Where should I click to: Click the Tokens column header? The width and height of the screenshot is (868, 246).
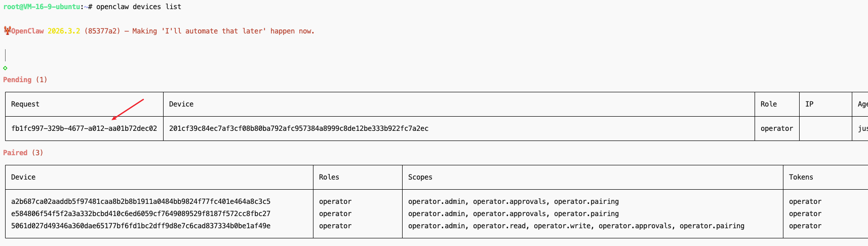coord(801,177)
